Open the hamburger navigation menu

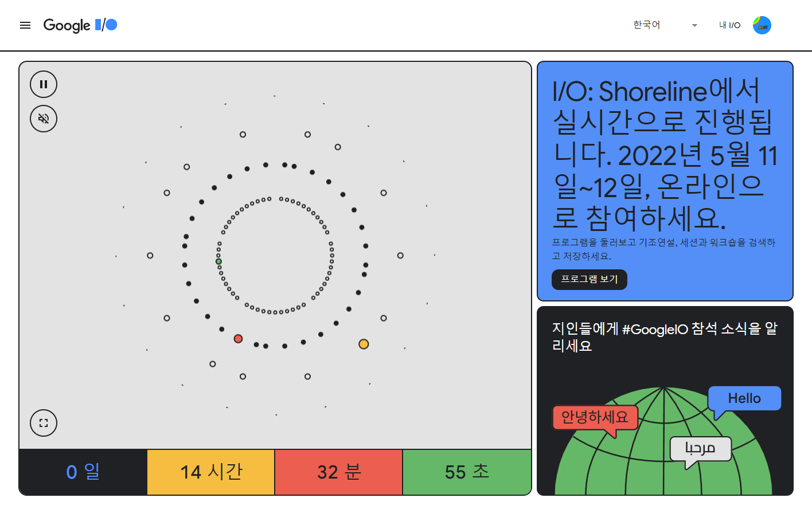coord(25,25)
